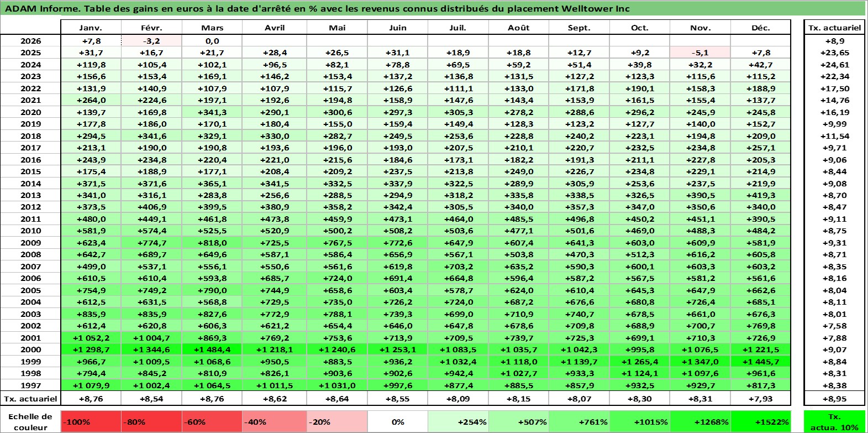Click the -100% red color scale swatch
Screen dimensions: 868x433
(x=91, y=422)
